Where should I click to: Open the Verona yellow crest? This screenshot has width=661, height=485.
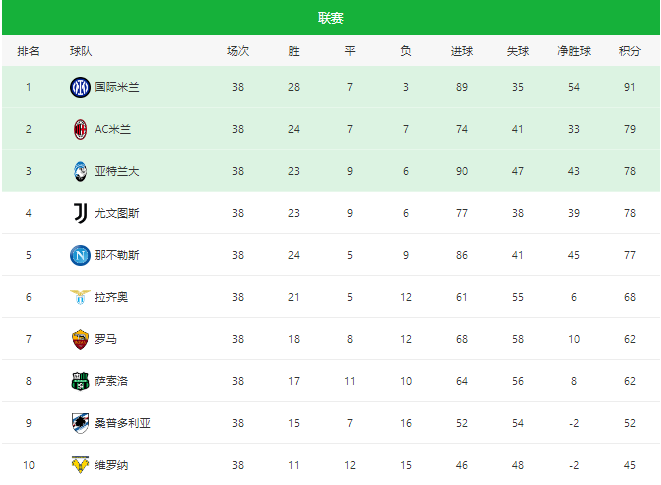click(x=80, y=464)
